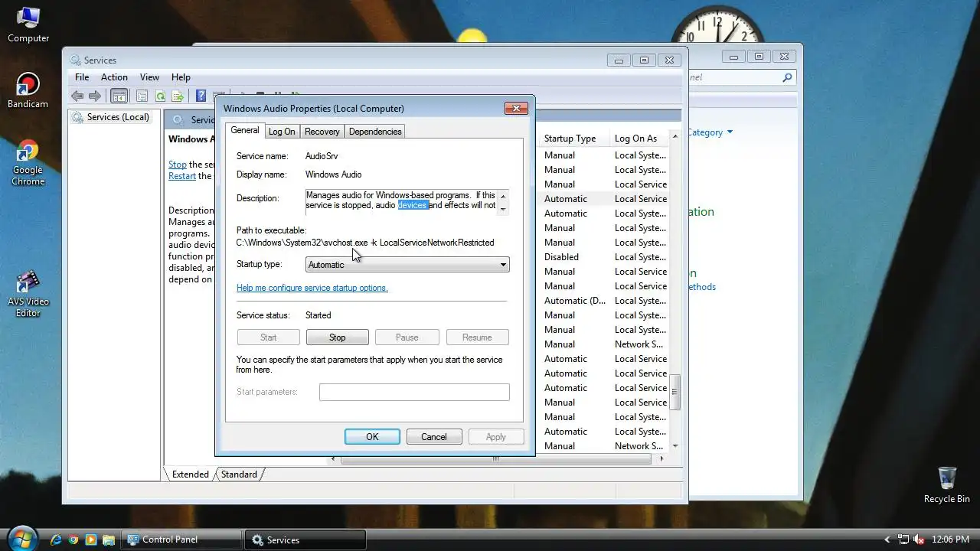
Task: Click the services list horizontal scrollbar thumb
Action: click(x=495, y=459)
